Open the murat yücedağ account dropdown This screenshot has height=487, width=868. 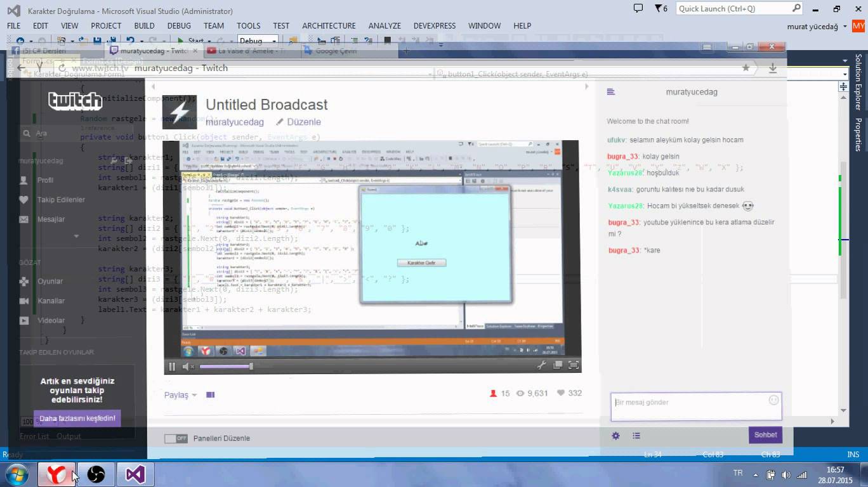coord(817,26)
